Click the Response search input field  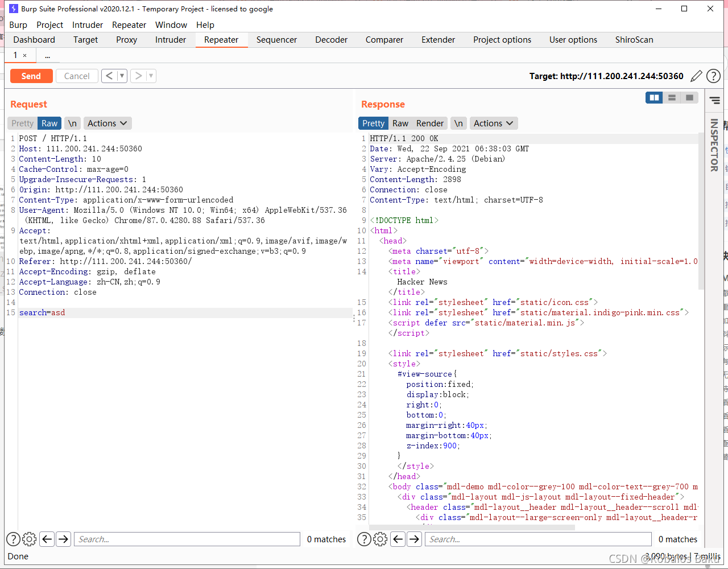pos(538,539)
